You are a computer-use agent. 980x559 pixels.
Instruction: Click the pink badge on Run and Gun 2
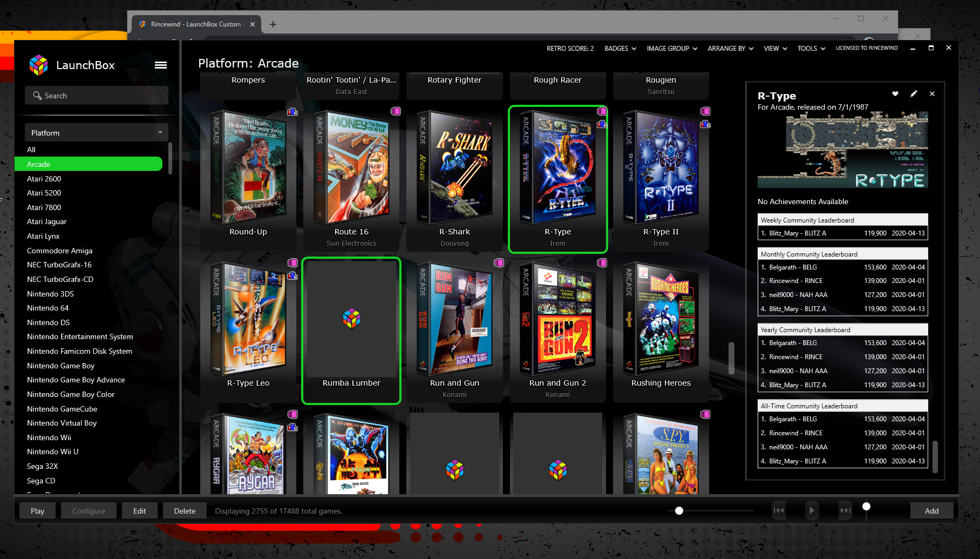[x=602, y=262]
